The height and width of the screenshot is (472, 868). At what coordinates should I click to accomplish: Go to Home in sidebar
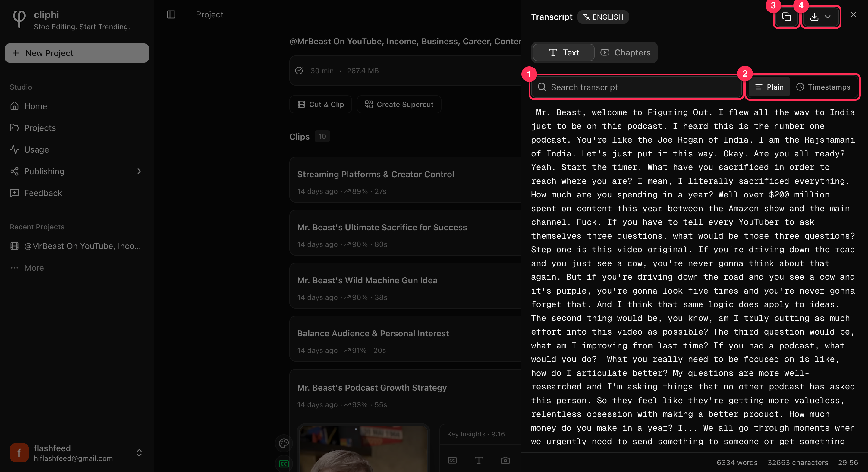77,106
